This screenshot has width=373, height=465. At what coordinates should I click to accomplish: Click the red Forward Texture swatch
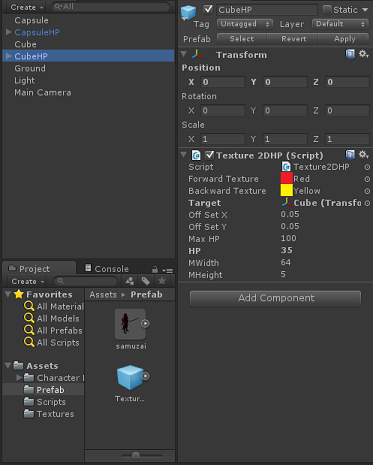(287, 179)
